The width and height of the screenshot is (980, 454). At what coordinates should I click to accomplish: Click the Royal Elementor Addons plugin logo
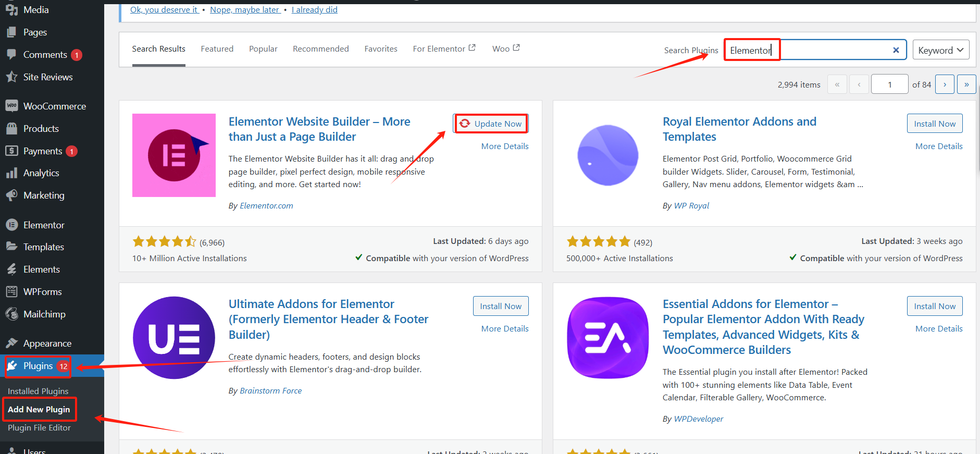608,155
